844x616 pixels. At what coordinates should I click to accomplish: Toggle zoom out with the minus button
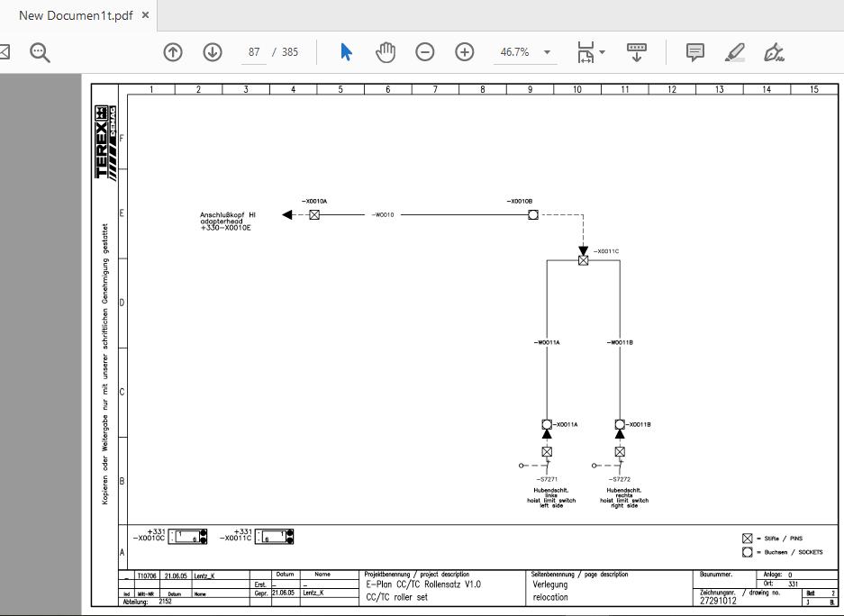coord(424,51)
